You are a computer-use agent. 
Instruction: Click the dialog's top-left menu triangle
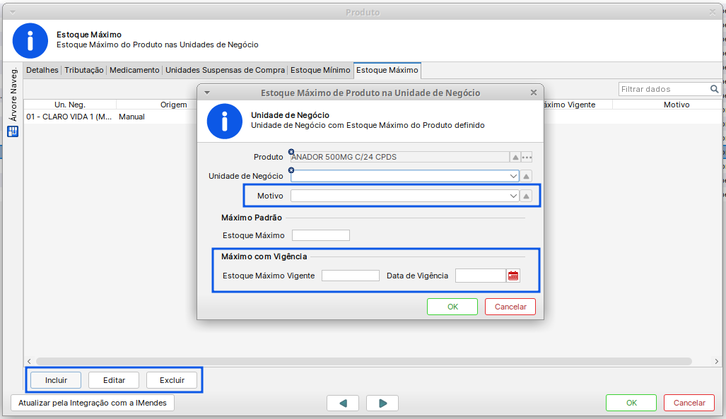point(207,93)
